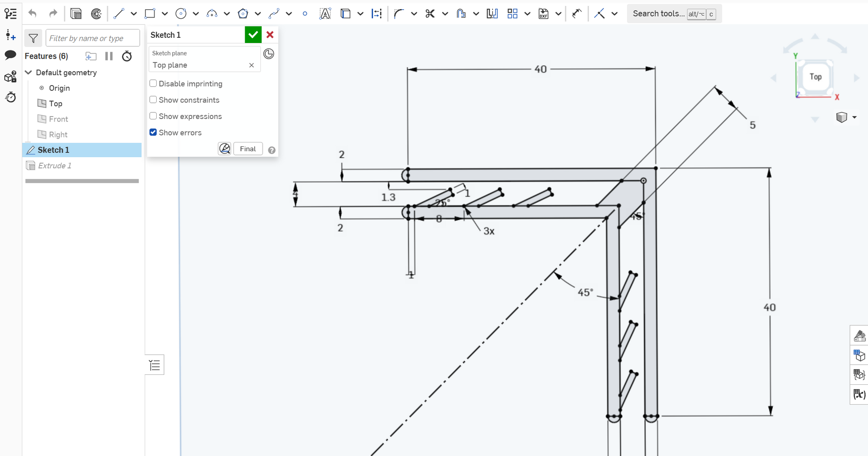868x456 pixels.
Task: Open the sketch preferences icon
Action: [x=96, y=14]
